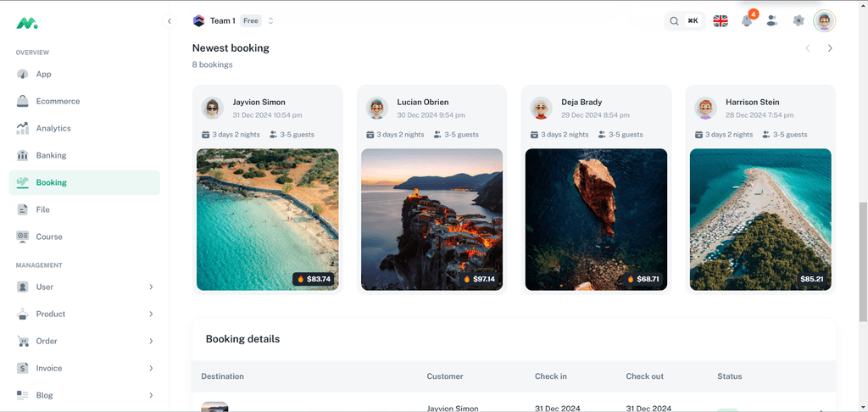Screen dimensions: 868x412
Task: Click Lucian Obrien's avatar
Action: [376, 108]
